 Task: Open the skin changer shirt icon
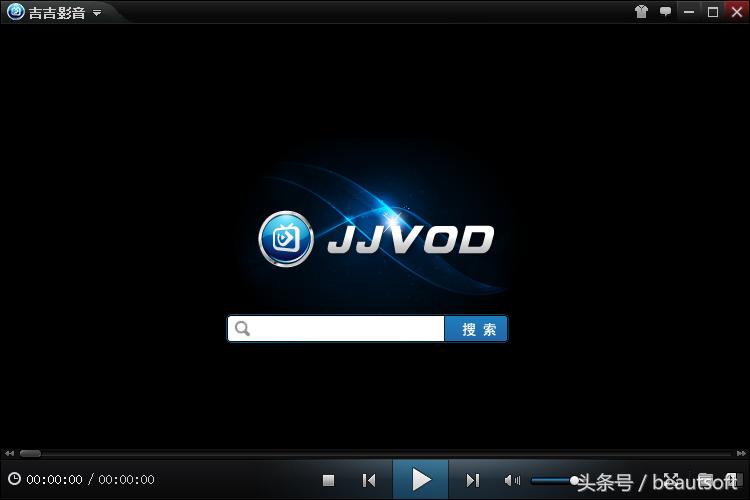point(641,11)
